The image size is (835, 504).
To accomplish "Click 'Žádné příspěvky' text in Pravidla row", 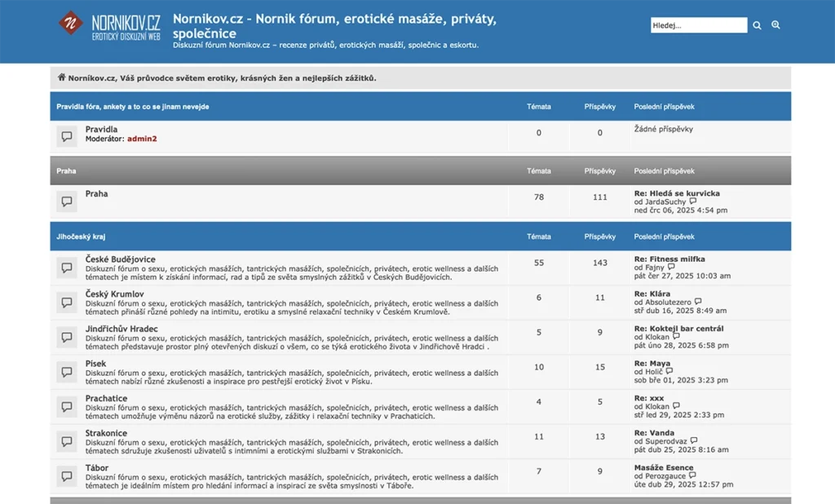I will tap(663, 129).
